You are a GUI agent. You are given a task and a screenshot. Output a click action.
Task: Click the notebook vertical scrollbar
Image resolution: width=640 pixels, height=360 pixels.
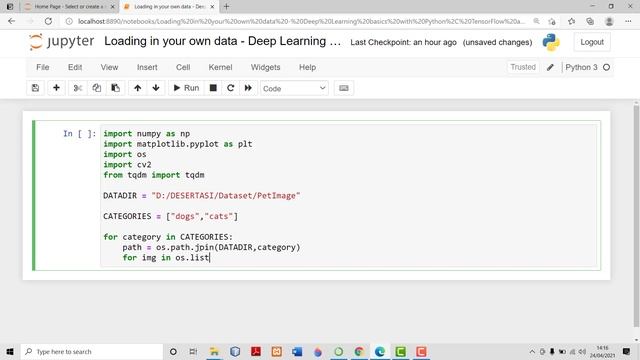click(x=636, y=215)
